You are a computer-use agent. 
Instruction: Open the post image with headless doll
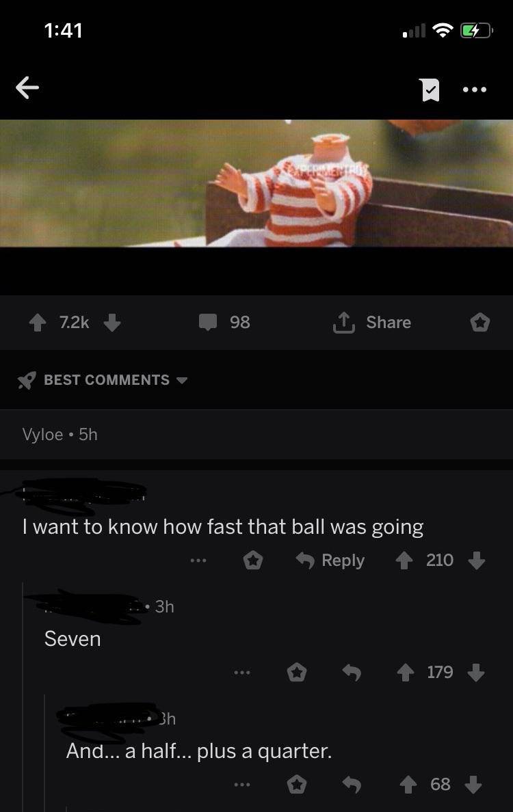256,183
